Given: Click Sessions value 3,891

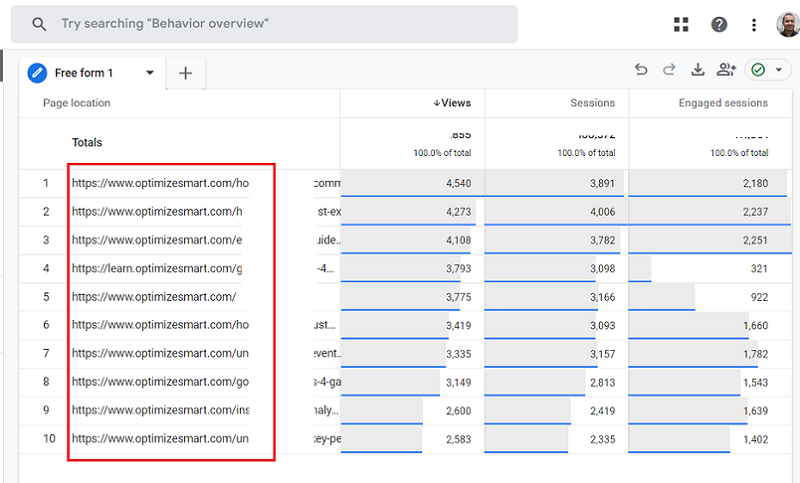Looking at the screenshot, I should [x=603, y=183].
